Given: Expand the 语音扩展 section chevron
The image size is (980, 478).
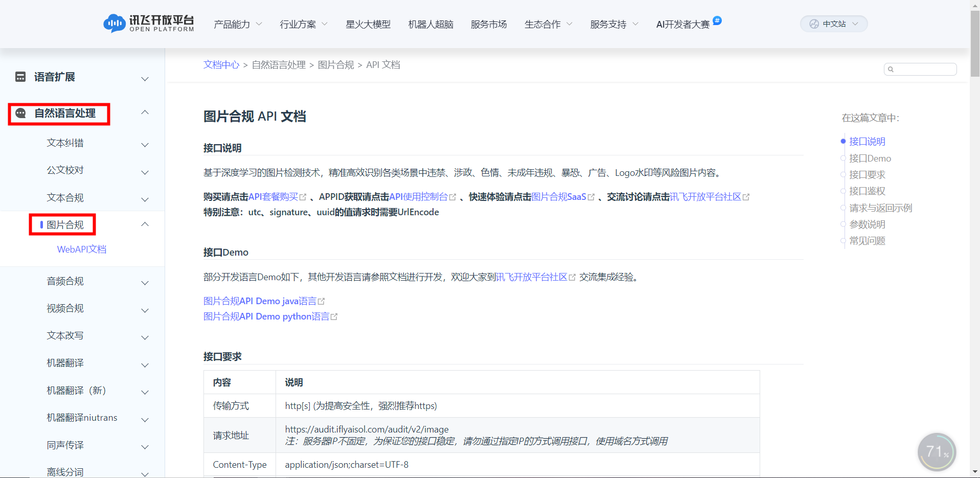Looking at the screenshot, I should pos(145,79).
